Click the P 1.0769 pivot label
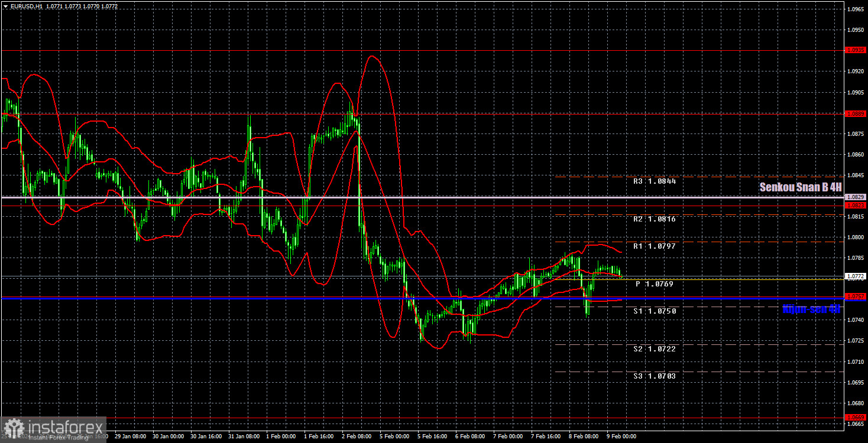The height and width of the screenshot is (443, 868). coord(655,284)
